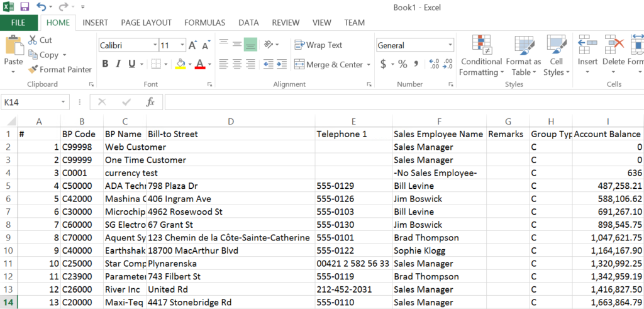This screenshot has height=309, width=644.
Task: Open Cell Styles gallery
Action: (557, 56)
